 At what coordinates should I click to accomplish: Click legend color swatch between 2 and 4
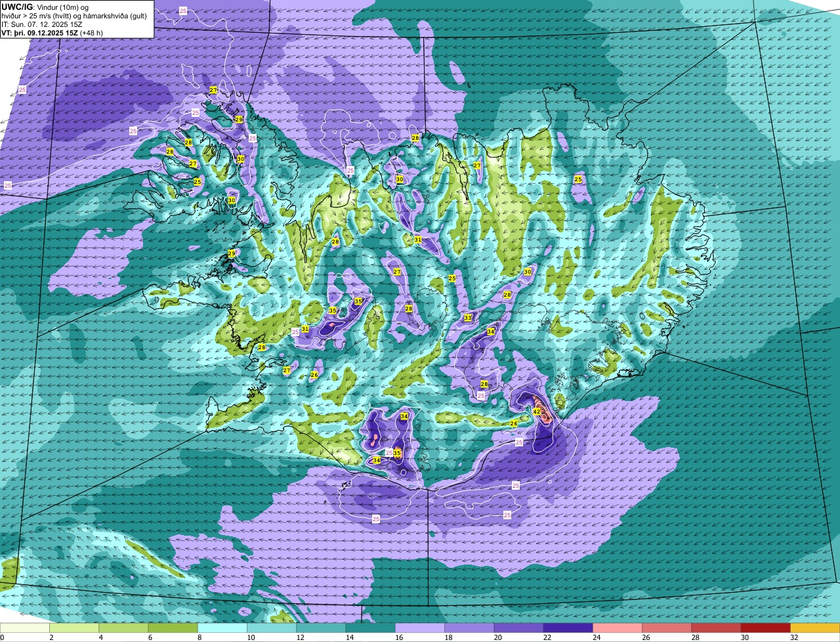point(74,628)
